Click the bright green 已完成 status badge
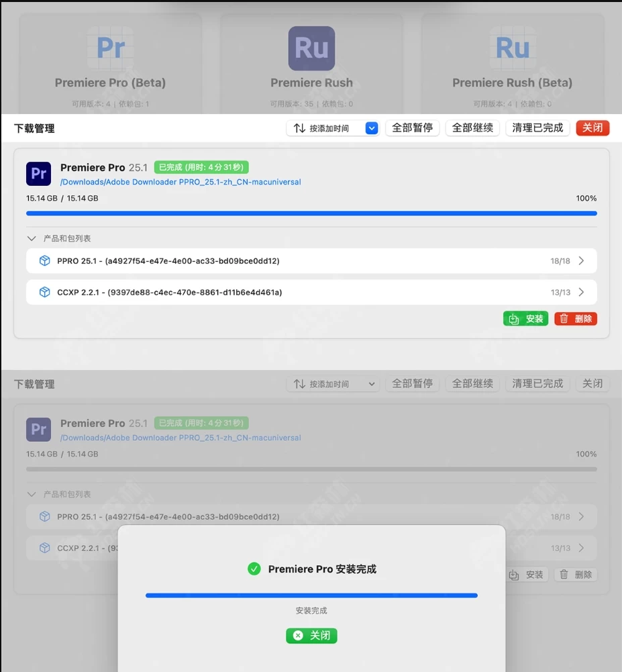The image size is (622, 672). coord(201,167)
